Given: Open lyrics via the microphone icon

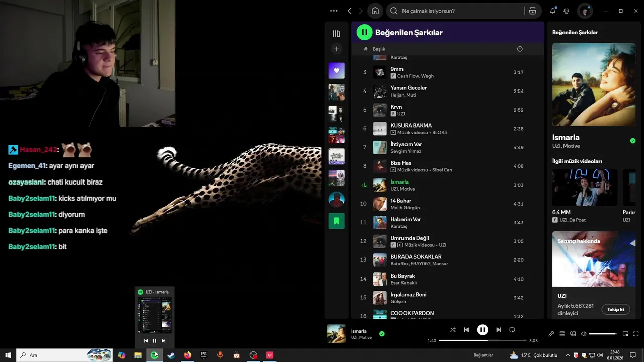Looking at the screenshot, I should 551,334.
